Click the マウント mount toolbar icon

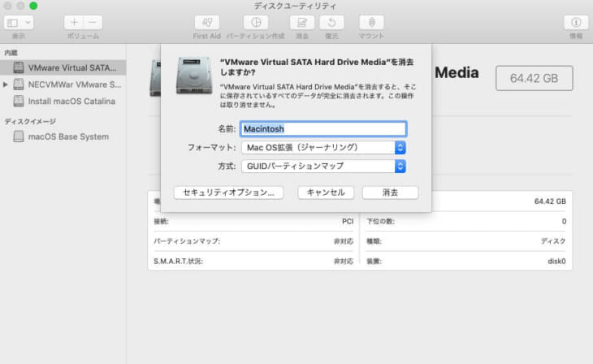tap(372, 23)
